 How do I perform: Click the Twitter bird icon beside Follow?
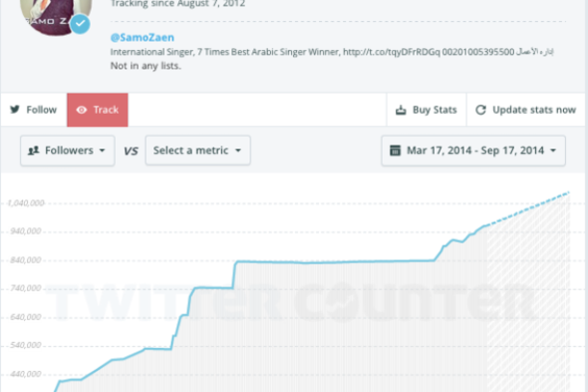(15, 110)
